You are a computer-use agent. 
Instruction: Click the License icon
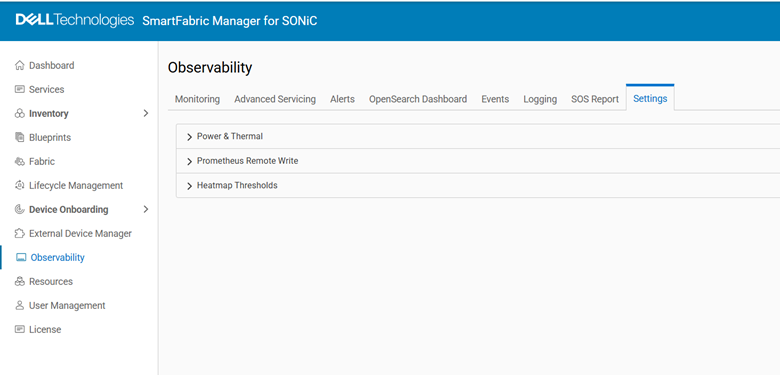[19, 329]
